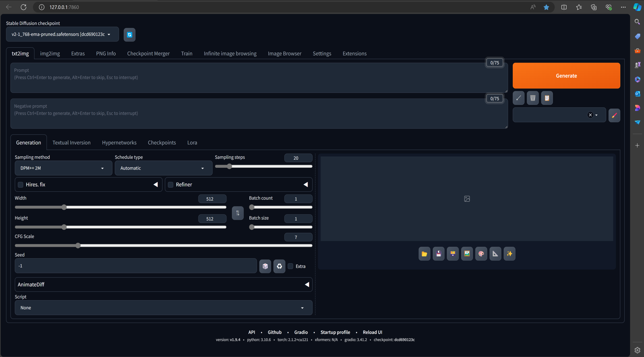Image resolution: width=644 pixels, height=357 pixels.
Task: Open the browser split screen icon
Action: click(564, 7)
